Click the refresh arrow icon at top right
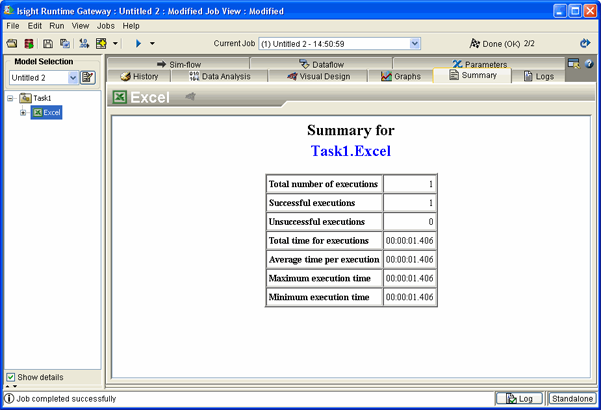This screenshot has width=601, height=410. [585, 44]
